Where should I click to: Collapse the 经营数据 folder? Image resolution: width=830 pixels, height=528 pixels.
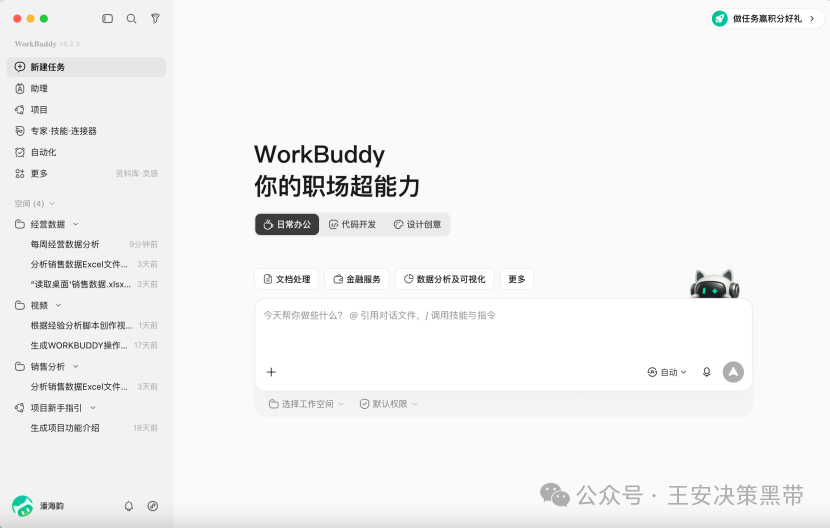click(76, 224)
